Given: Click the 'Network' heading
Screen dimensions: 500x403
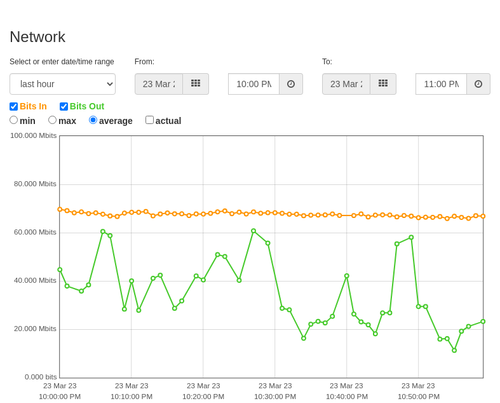Looking at the screenshot, I should click(38, 37).
